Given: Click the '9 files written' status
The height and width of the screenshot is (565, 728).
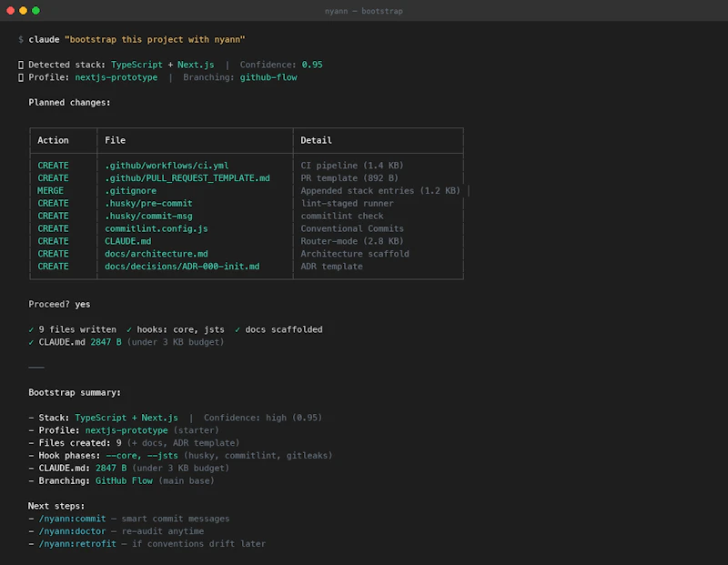Looking at the screenshot, I should [x=77, y=329].
